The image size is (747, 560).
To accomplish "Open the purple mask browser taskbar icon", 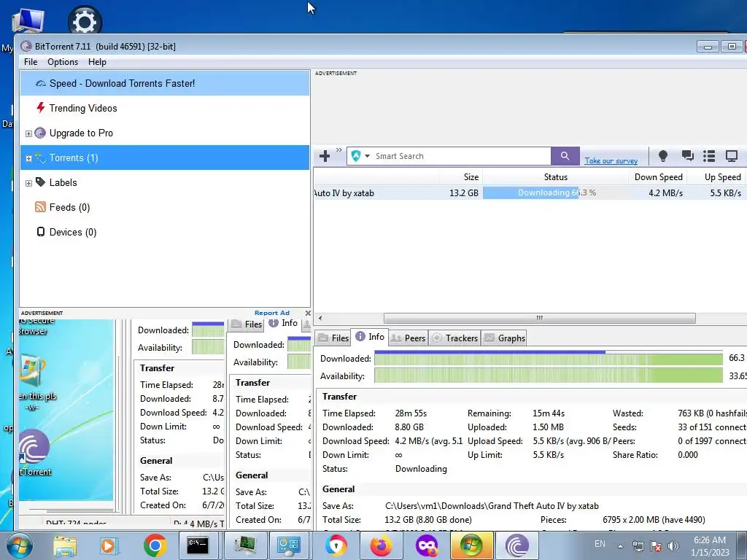I will 426,545.
